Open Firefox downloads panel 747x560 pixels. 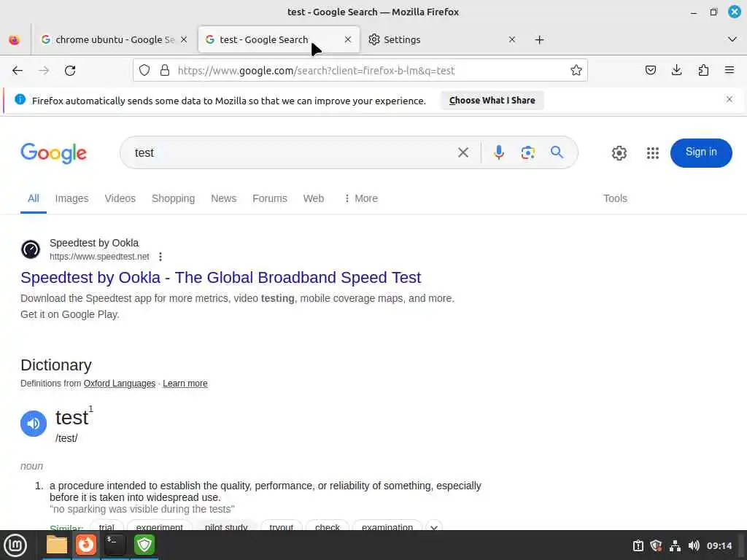676,71
